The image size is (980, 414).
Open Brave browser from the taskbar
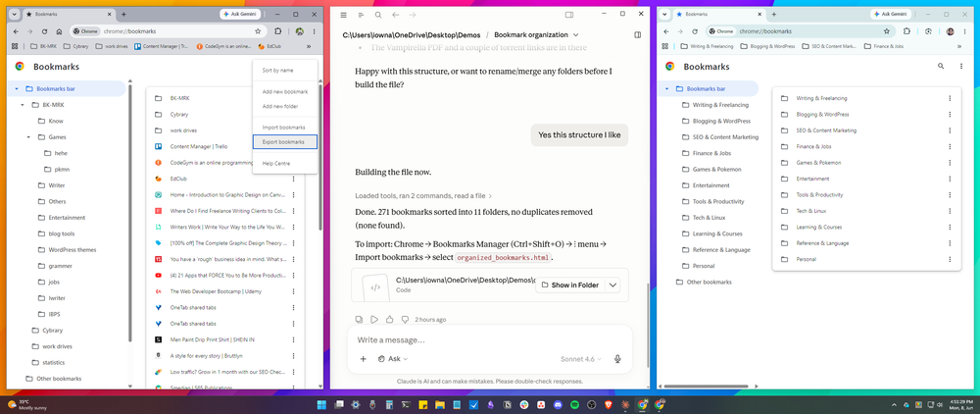pos(609,404)
